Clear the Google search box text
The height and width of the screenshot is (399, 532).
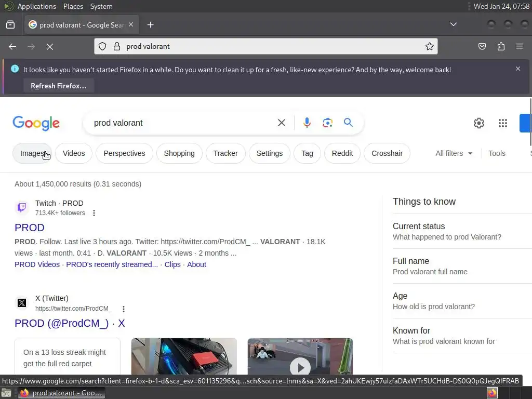click(x=282, y=123)
